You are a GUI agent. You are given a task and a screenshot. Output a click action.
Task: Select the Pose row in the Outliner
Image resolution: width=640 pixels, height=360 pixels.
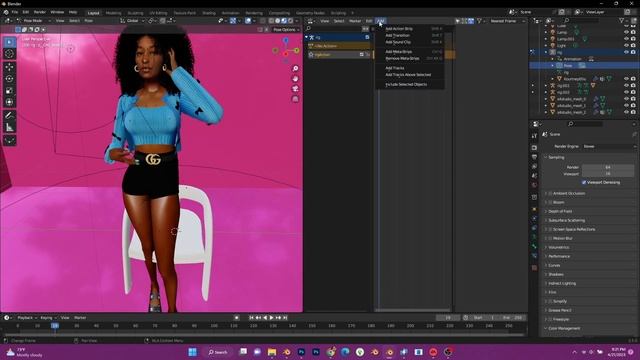pyautogui.click(x=584, y=65)
